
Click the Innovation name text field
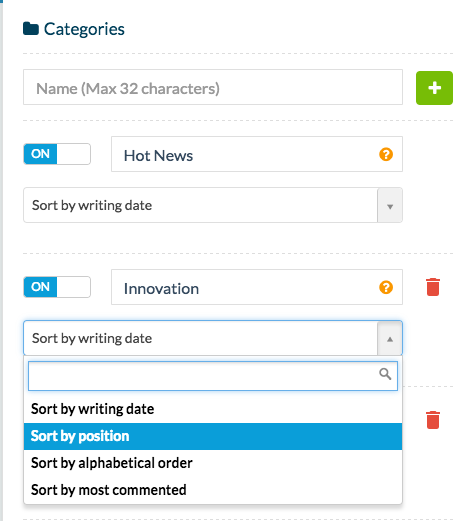click(257, 287)
